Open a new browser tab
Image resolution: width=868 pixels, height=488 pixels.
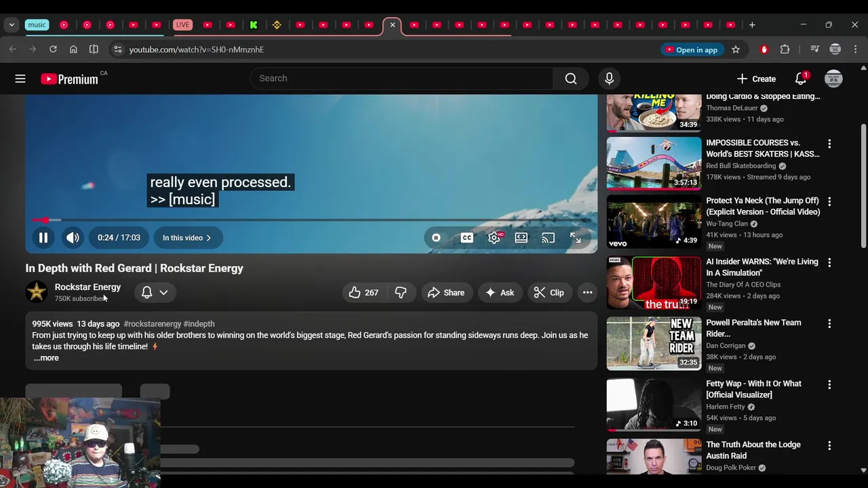pos(752,25)
